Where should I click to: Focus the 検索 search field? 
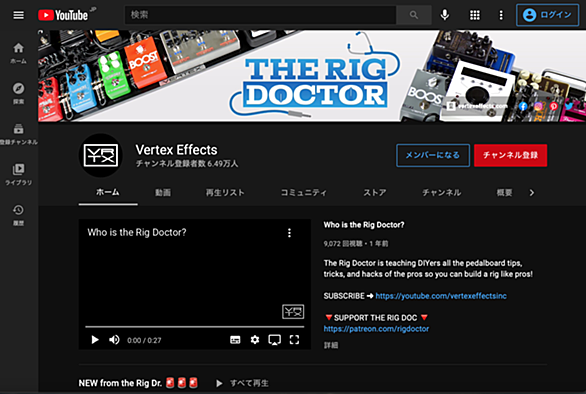click(x=260, y=15)
